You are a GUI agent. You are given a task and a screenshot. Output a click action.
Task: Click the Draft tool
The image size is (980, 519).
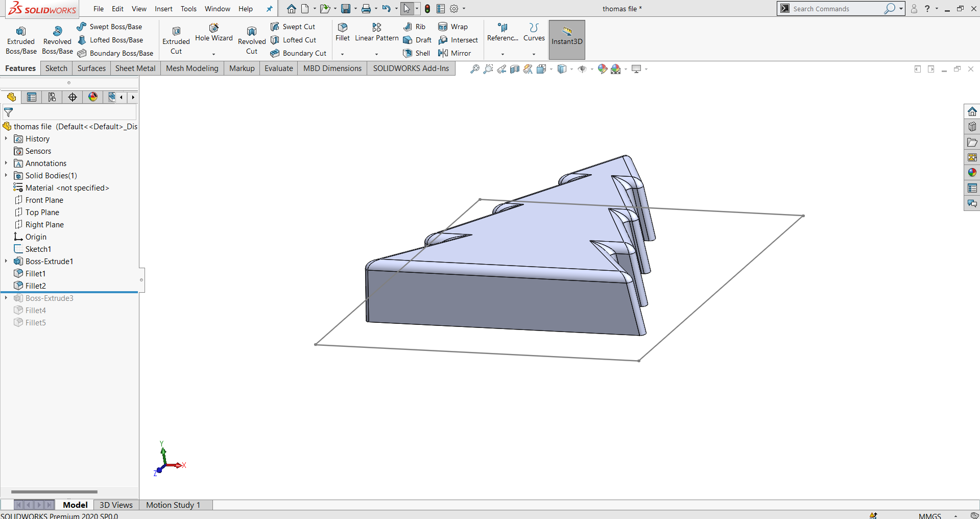[x=417, y=40]
